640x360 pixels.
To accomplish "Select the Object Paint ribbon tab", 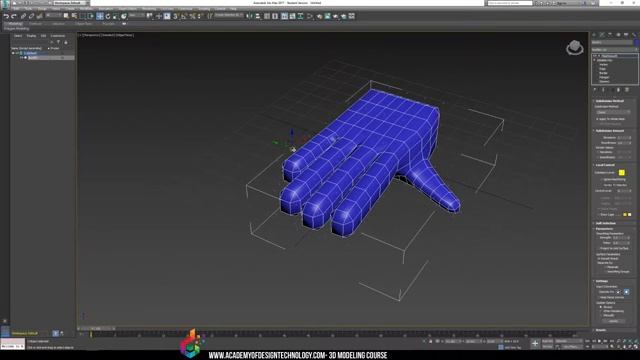I will [x=83, y=24].
